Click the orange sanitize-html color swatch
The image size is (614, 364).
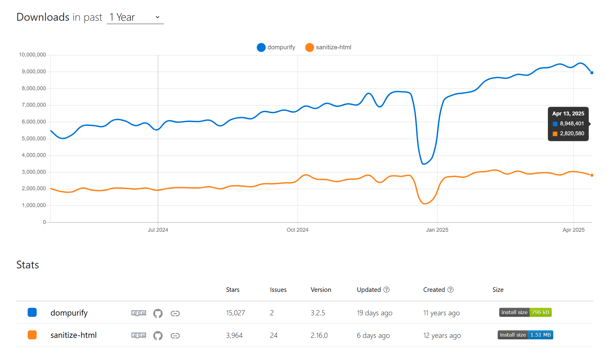tap(32, 335)
